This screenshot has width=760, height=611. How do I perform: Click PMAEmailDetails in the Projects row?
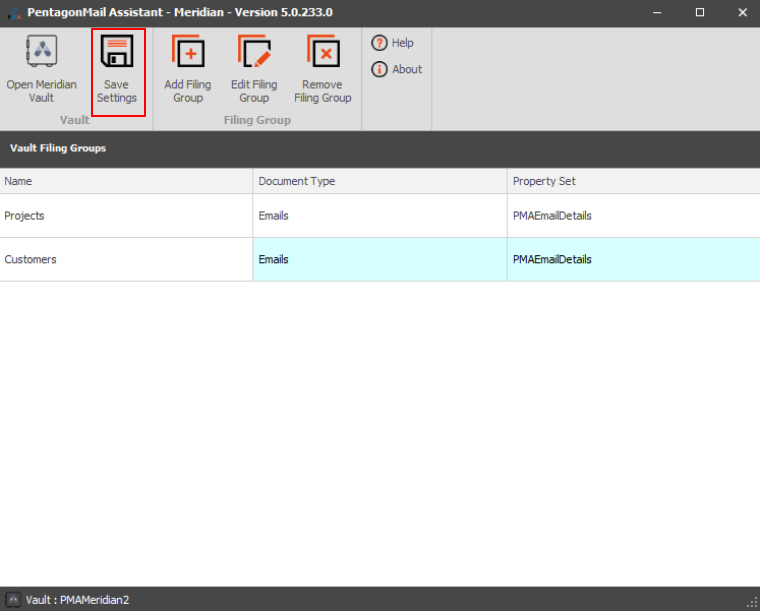[634, 216]
